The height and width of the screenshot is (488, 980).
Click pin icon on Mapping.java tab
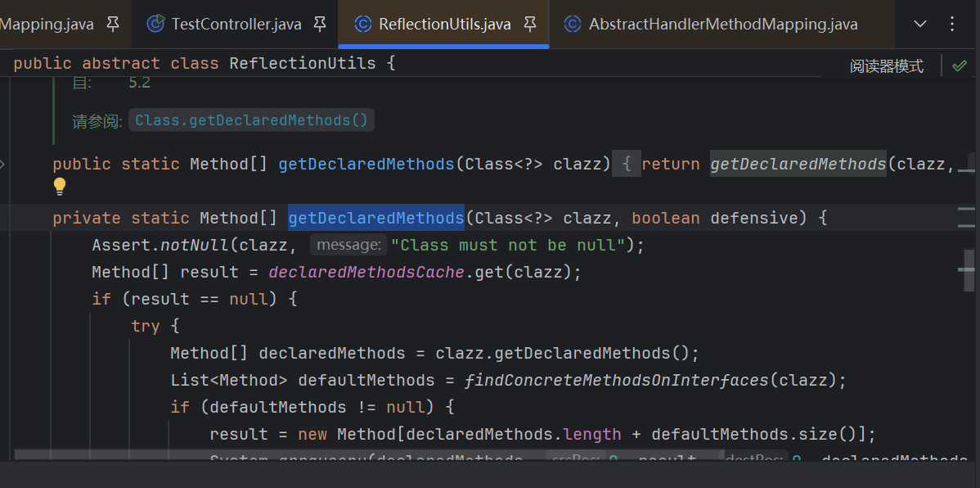click(113, 25)
